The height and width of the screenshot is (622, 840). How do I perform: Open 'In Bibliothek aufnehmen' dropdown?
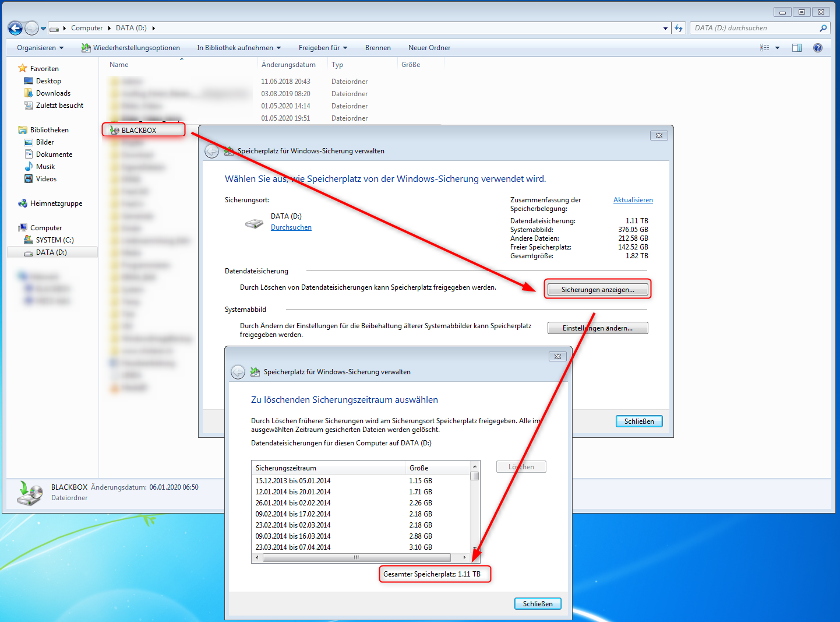click(x=239, y=48)
